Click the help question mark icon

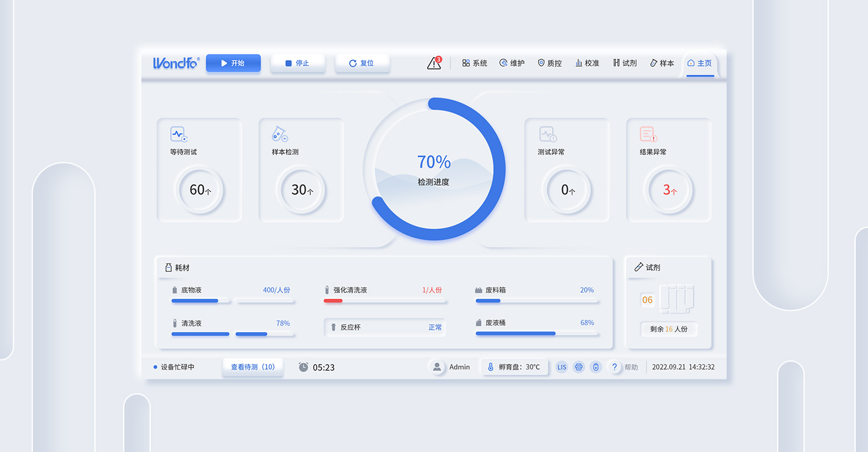pyautogui.click(x=614, y=367)
